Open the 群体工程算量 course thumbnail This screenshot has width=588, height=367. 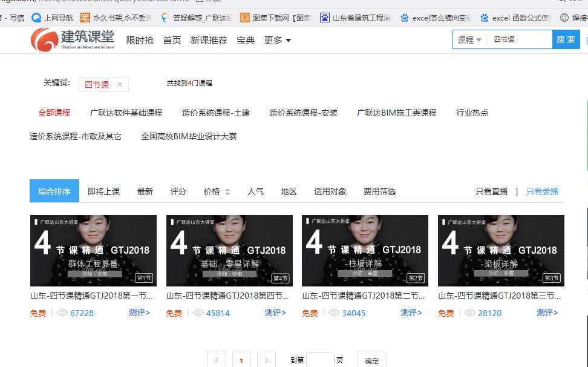tap(93, 250)
